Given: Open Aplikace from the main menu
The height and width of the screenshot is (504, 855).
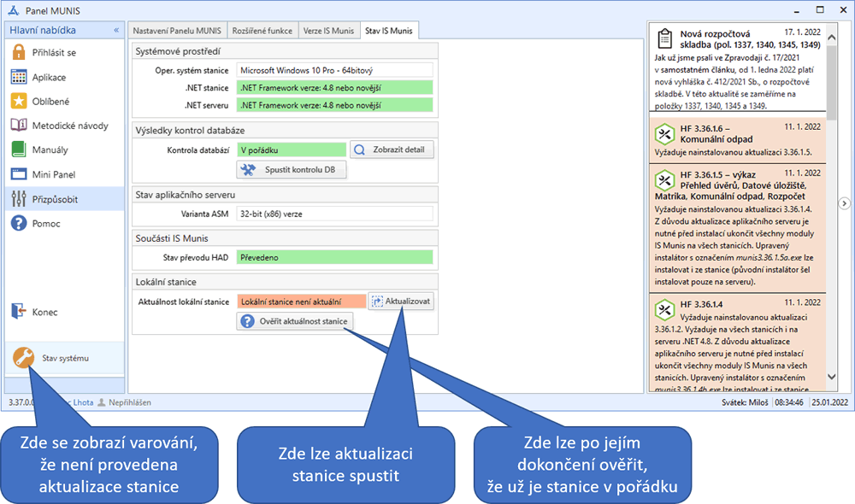Looking at the screenshot, I should [19, 77].
